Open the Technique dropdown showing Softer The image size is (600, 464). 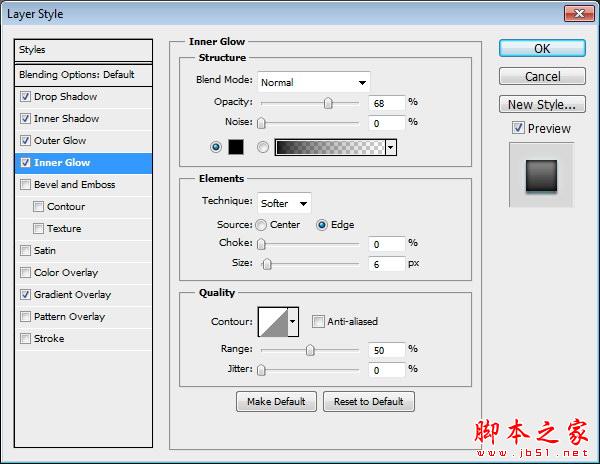pos(284,203)
